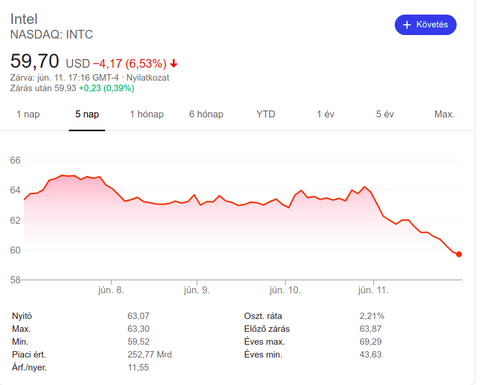This screenshot has width=480, height=385.
Task: Show the 6 hónap chart
Action: 206,114
